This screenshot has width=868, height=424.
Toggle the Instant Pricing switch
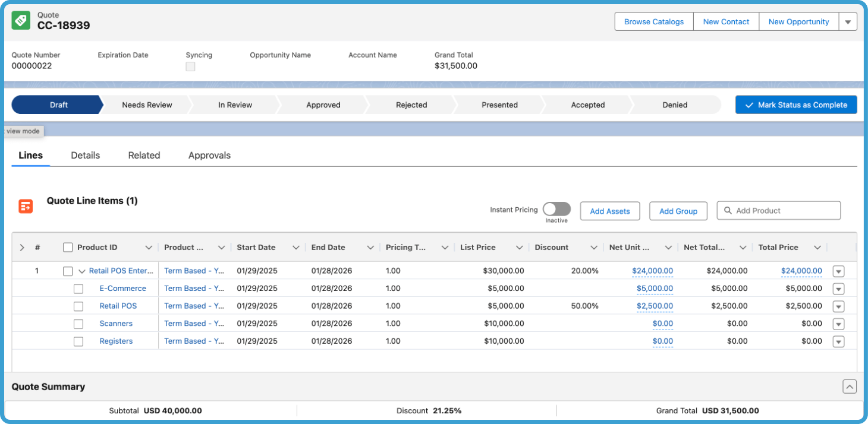(556, 209)
